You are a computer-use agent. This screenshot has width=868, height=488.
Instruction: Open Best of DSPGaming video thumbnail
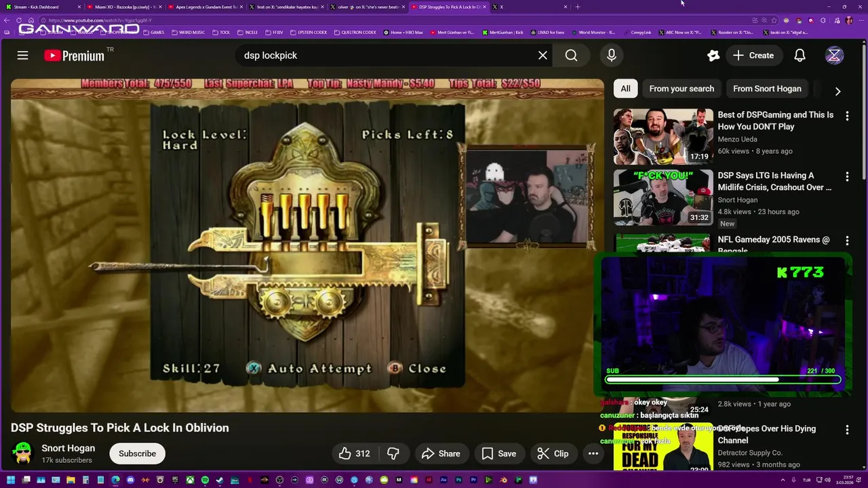point(663,136)
